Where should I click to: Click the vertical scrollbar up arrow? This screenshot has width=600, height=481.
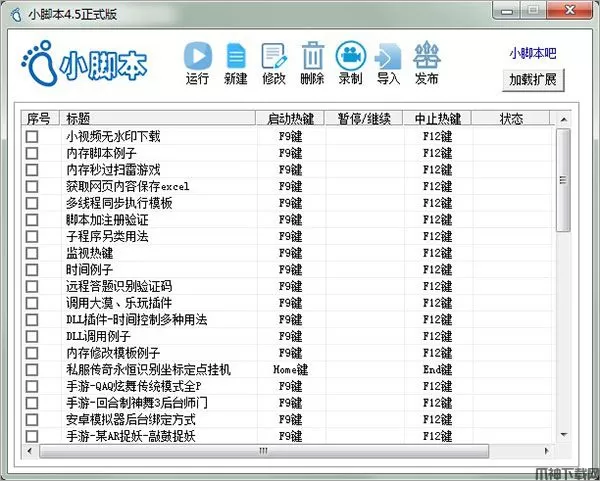point(563,120)
